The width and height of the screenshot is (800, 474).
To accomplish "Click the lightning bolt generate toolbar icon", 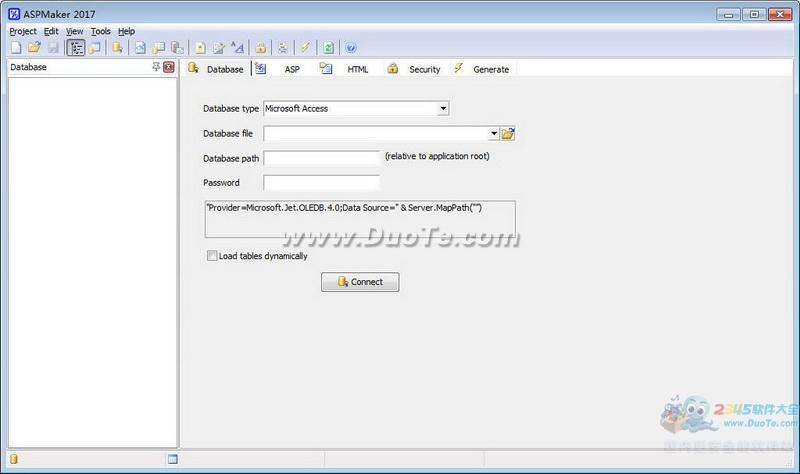I will (x=305, y=48).
